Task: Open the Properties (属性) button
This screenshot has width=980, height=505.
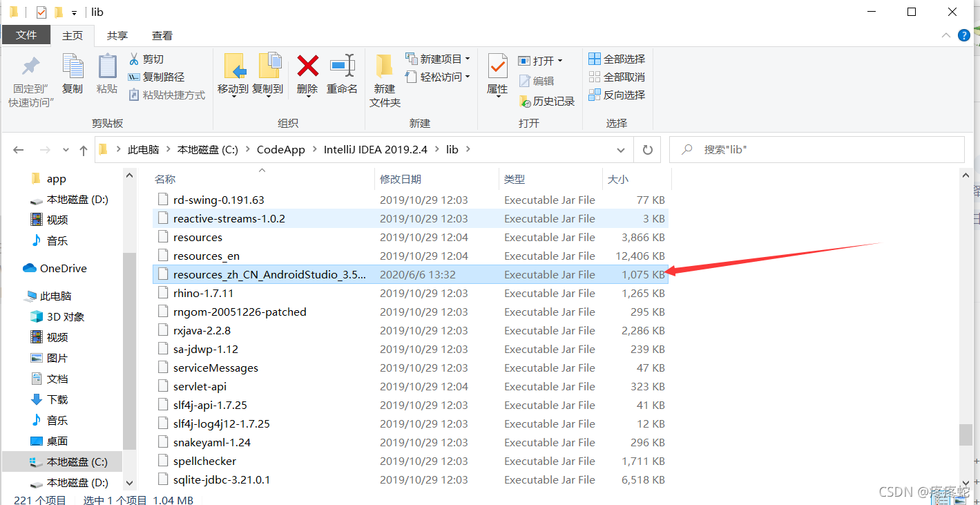Action: pos(497,75)
